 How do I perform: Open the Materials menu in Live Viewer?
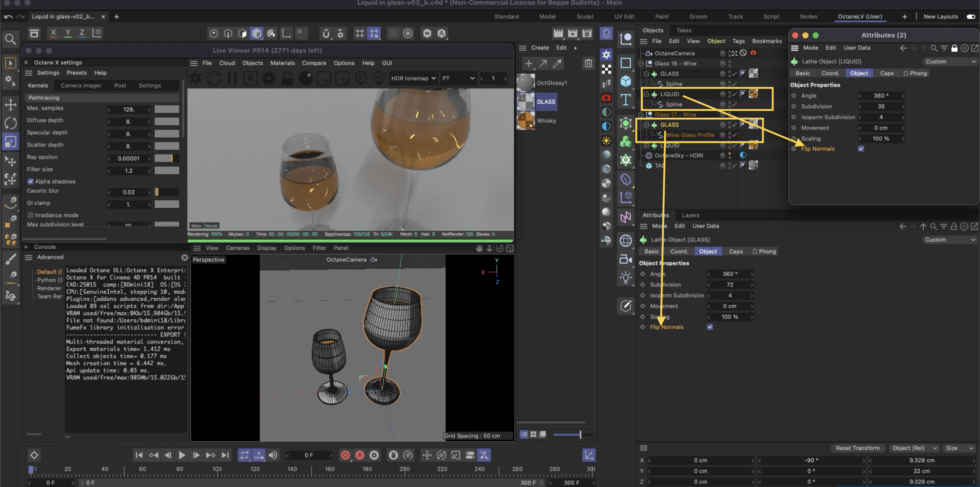(282, 63)
